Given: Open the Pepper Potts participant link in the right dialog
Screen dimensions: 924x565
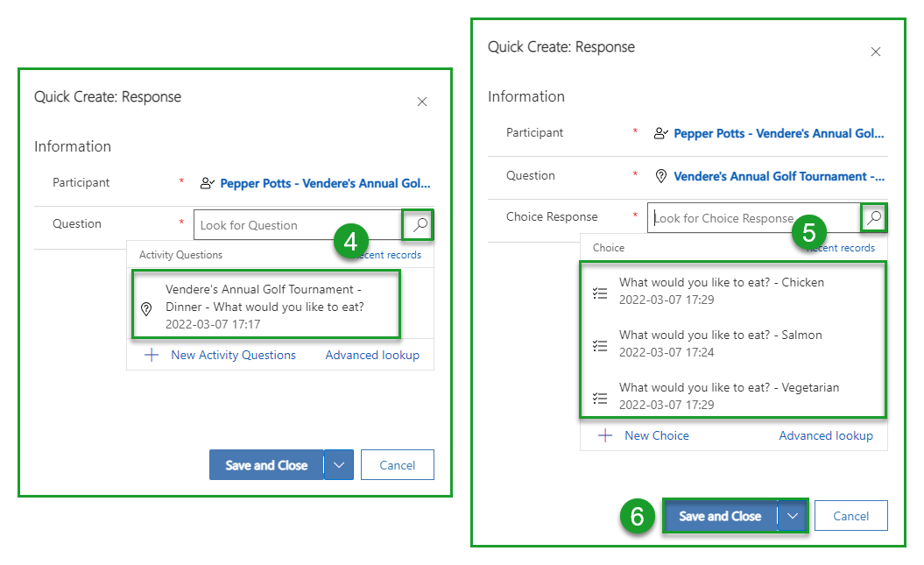Looking at the screenshot, I should tap(778, 133).
